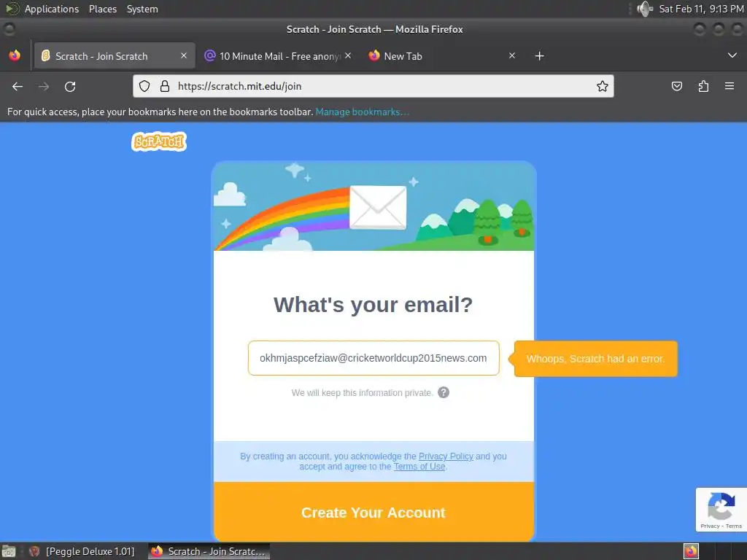747x560 pixels.
Task: Open the Firefox hamburger menu
Action: (x=729, y=86)
